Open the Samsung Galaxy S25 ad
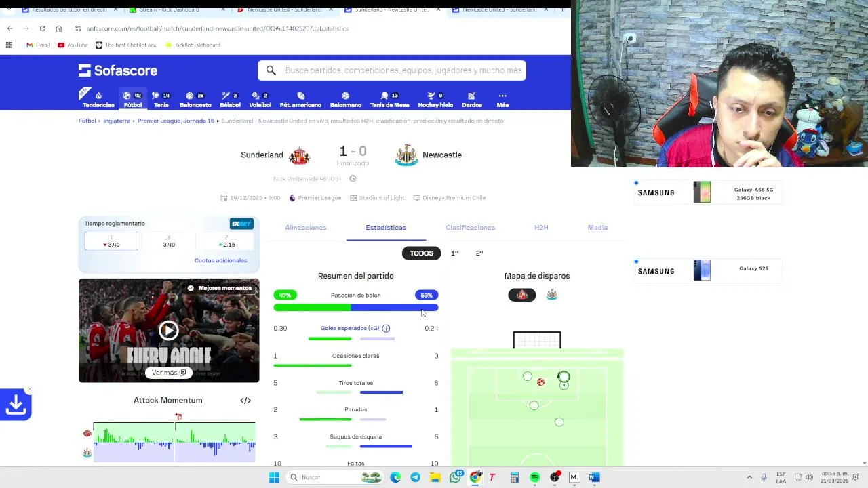This screenshot has width=868, height=488. tap(708, 270)
